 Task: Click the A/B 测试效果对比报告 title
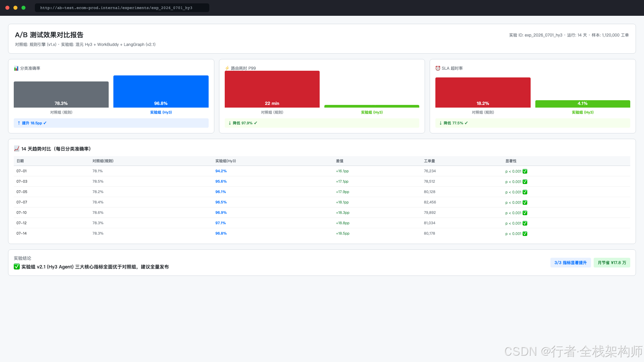(x=49, y=35)
